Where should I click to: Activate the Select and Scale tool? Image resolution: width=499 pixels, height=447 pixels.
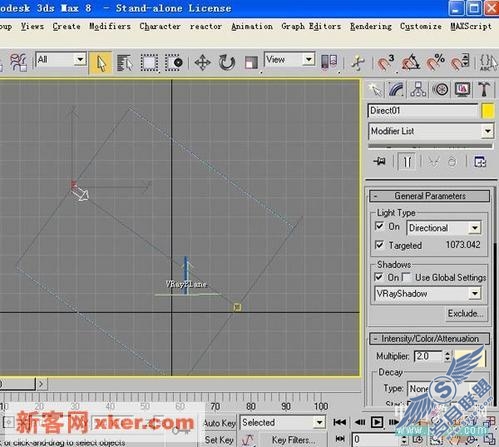pos(251,63)
